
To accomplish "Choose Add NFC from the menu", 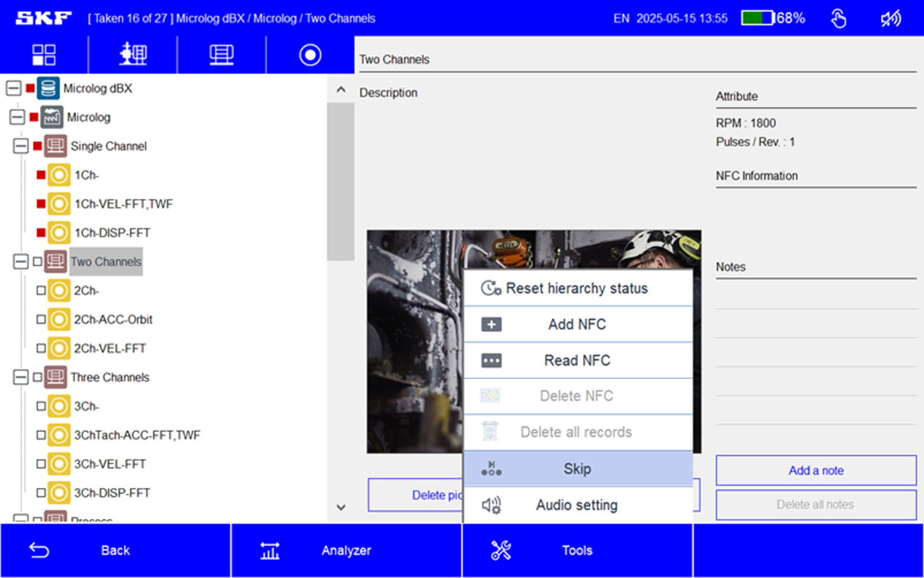I will coord(578,324).
